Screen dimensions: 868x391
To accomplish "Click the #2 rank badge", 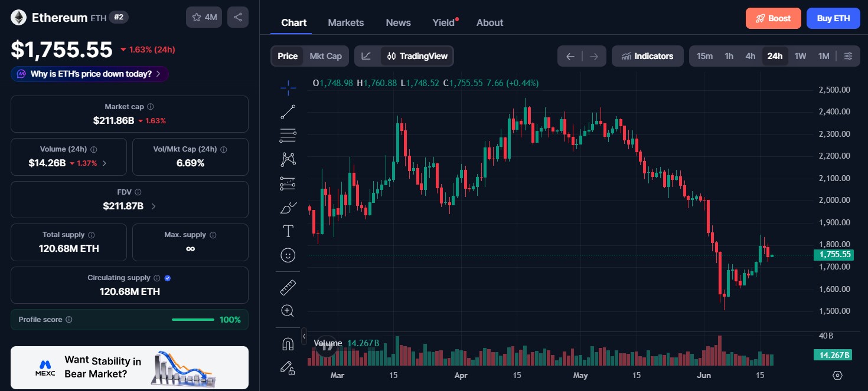I will coord(119,17).
